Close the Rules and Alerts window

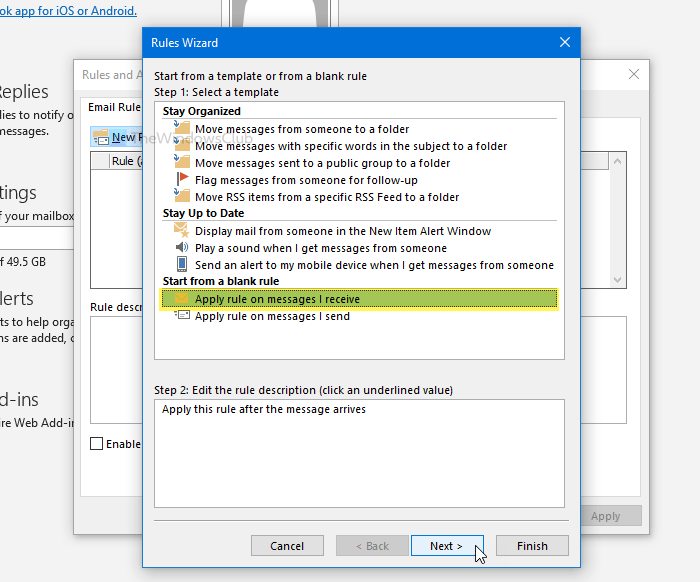click(633, 74)
